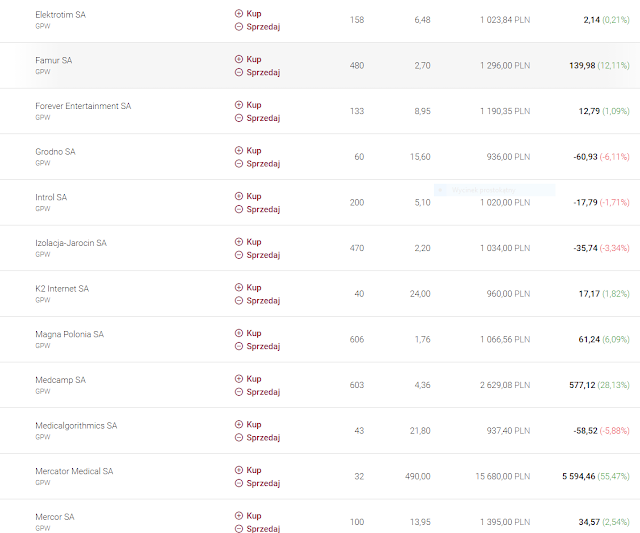Click the plus icon for K2 Internet SA
640x533 pixels.
point(239,288)
